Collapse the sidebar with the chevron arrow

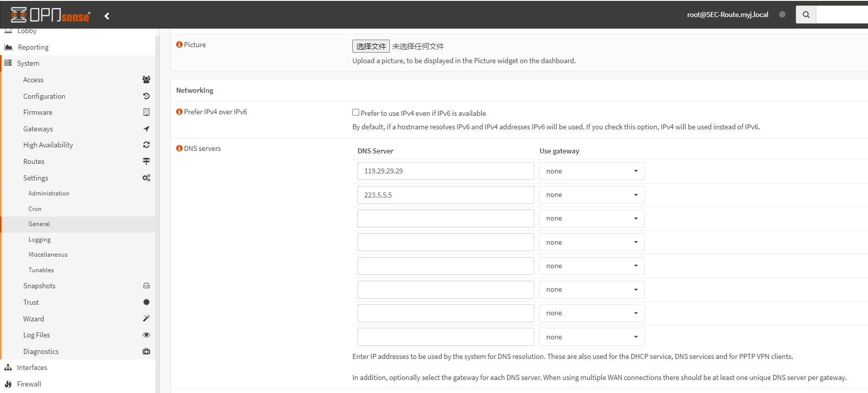[x=107, y=16]
